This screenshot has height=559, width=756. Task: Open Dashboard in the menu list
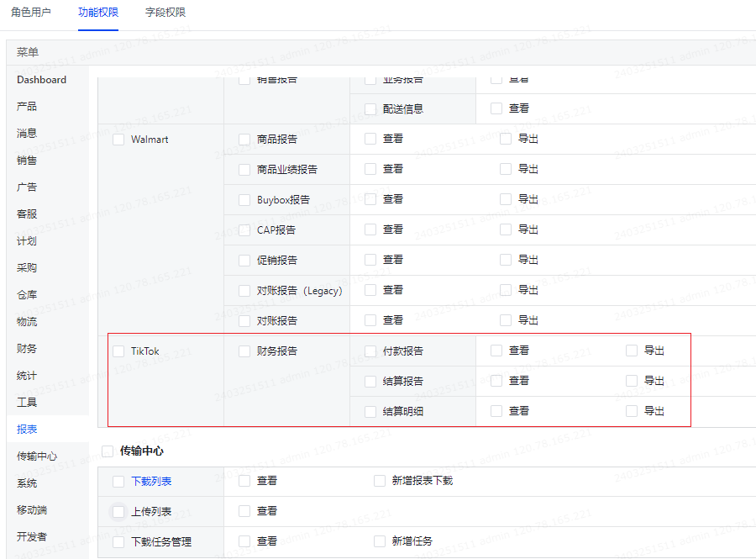41,80
